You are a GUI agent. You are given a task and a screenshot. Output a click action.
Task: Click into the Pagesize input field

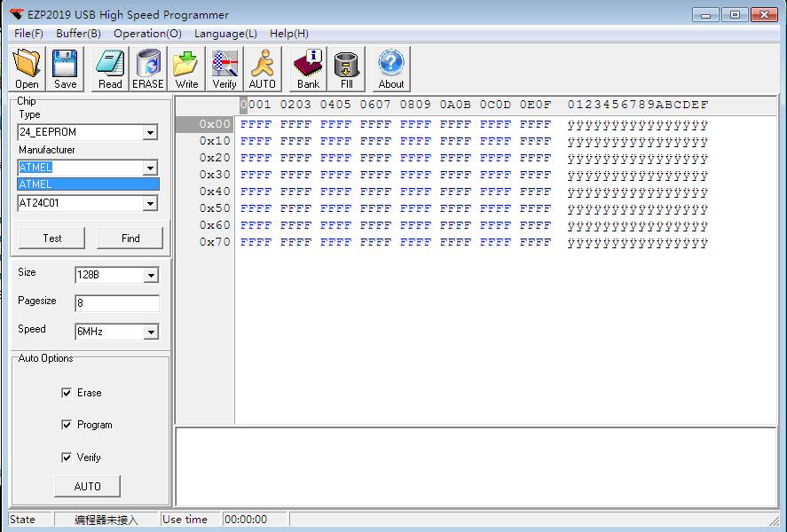116,303
